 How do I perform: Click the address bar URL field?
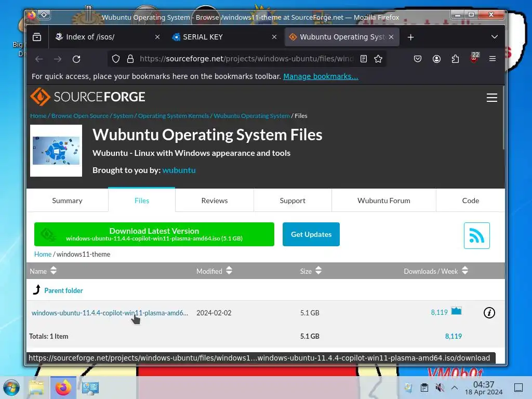point(246,59)
